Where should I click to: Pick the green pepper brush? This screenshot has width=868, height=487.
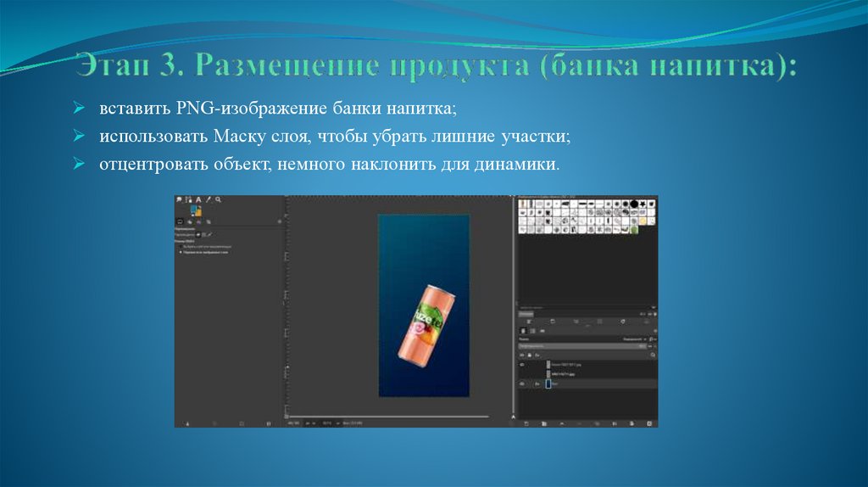[634, 230]
